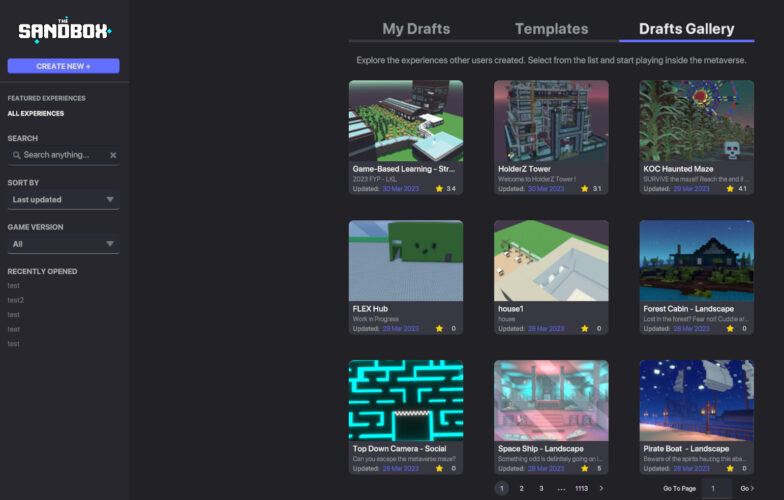The image size is (784, 500).
Task: Go to previous page arrow
Action: tap(486, 488)
